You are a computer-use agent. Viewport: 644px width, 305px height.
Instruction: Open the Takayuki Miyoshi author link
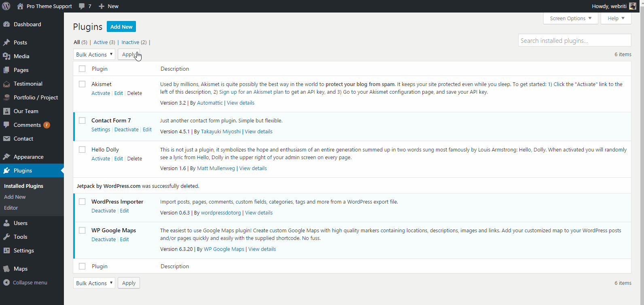[221, 131]
